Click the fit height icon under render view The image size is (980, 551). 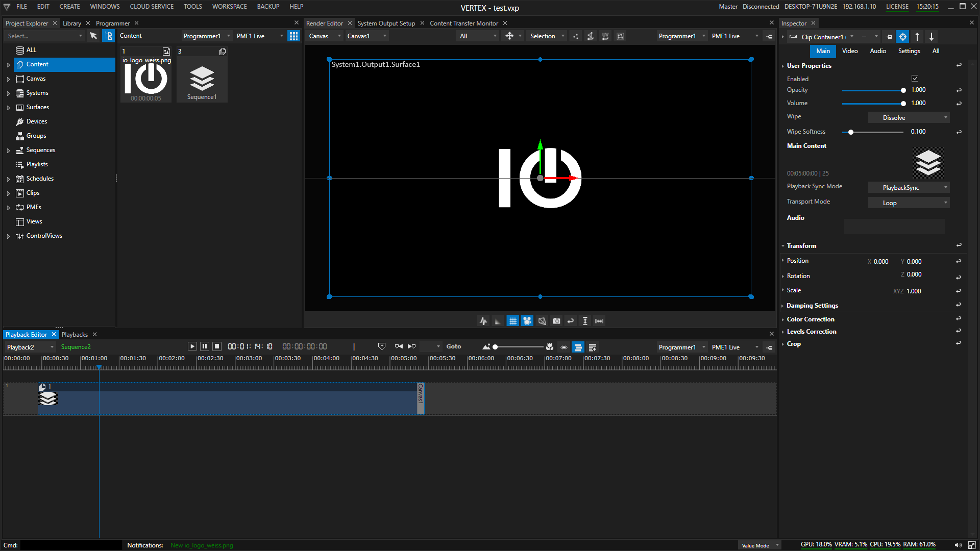pyautogui.click(x=585, y=321)
